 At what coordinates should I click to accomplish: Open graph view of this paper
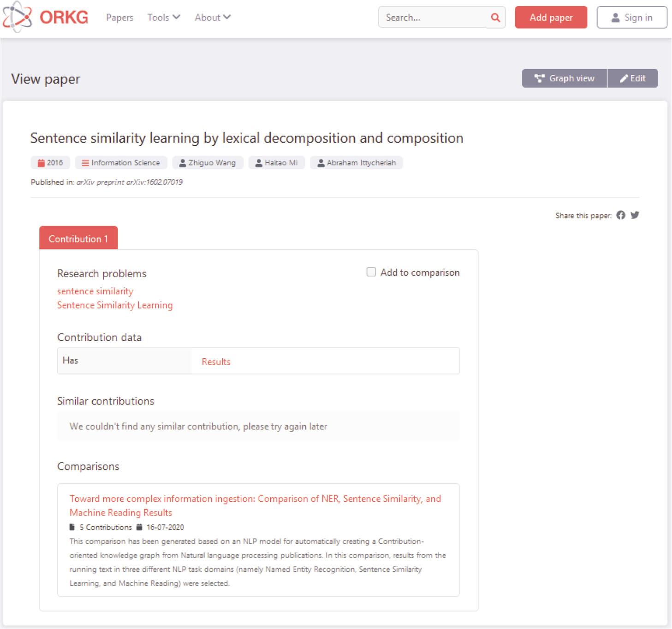pyautogui.click(x=563, y=78)
